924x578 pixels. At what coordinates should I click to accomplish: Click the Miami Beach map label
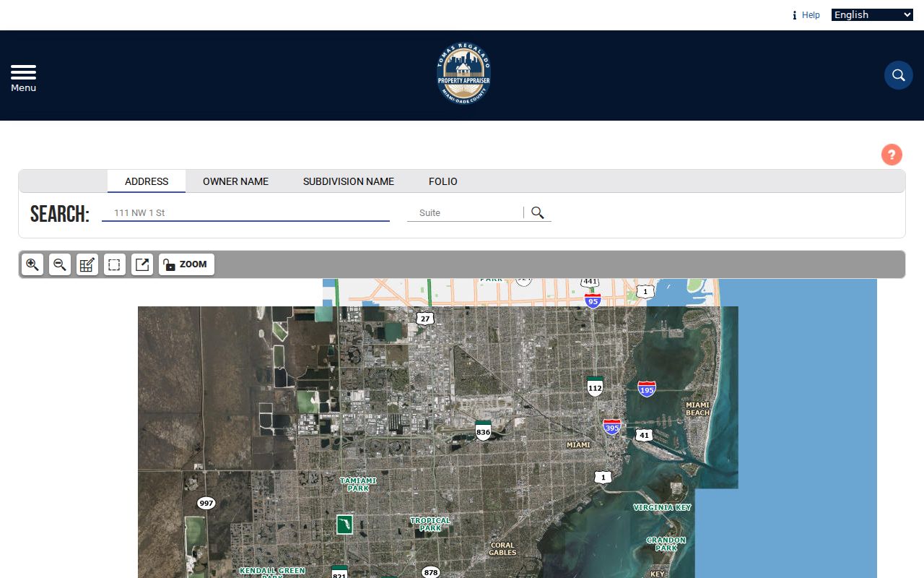[x=698, y=409]
